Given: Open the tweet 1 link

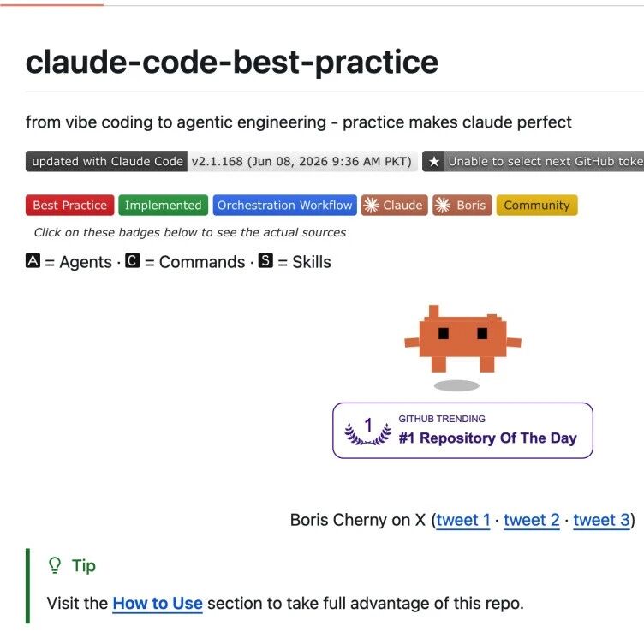Looking at the screenshot, I should [463, 520].
